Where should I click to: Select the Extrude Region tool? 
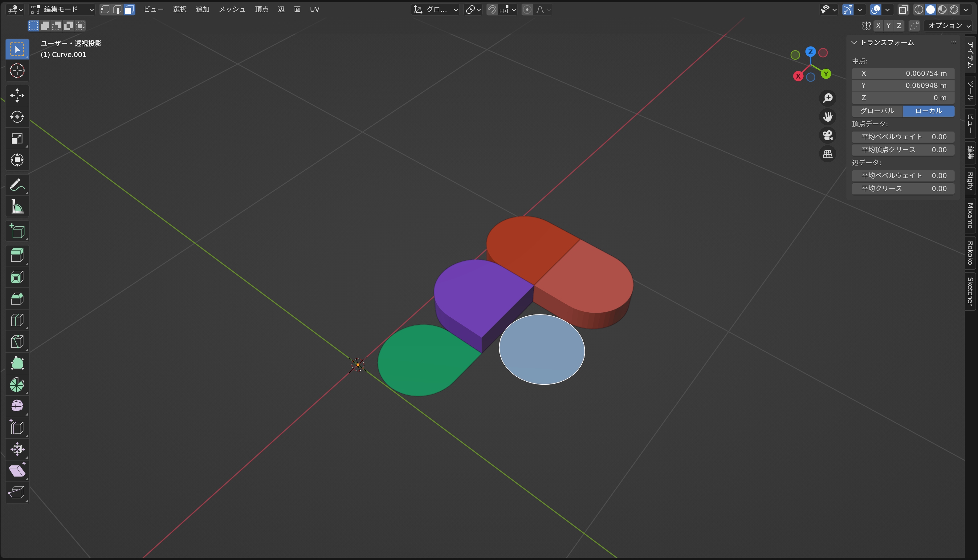tap(17, 255)
